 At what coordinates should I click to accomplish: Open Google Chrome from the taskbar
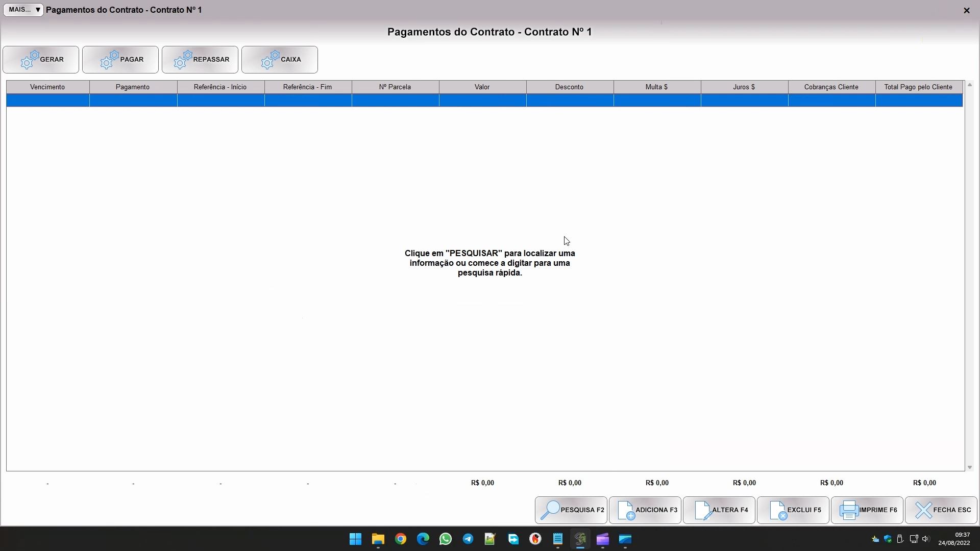point(401,539)
